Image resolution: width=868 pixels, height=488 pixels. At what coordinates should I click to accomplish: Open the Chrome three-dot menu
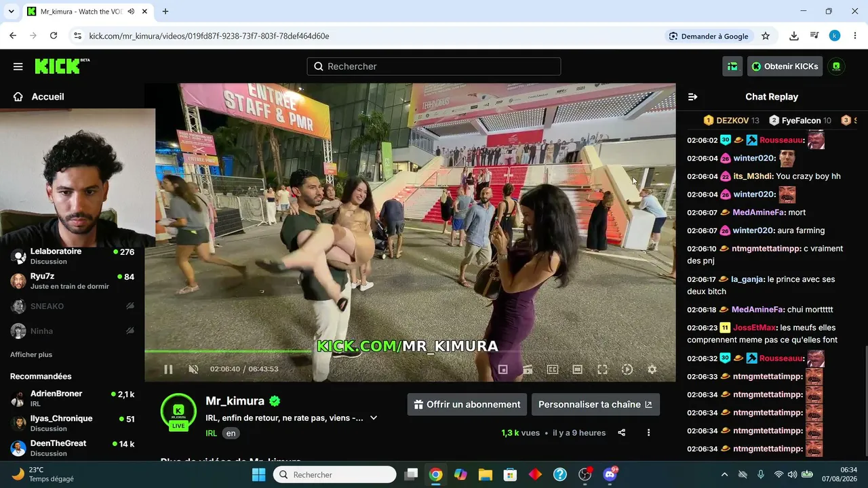(854, 36)
